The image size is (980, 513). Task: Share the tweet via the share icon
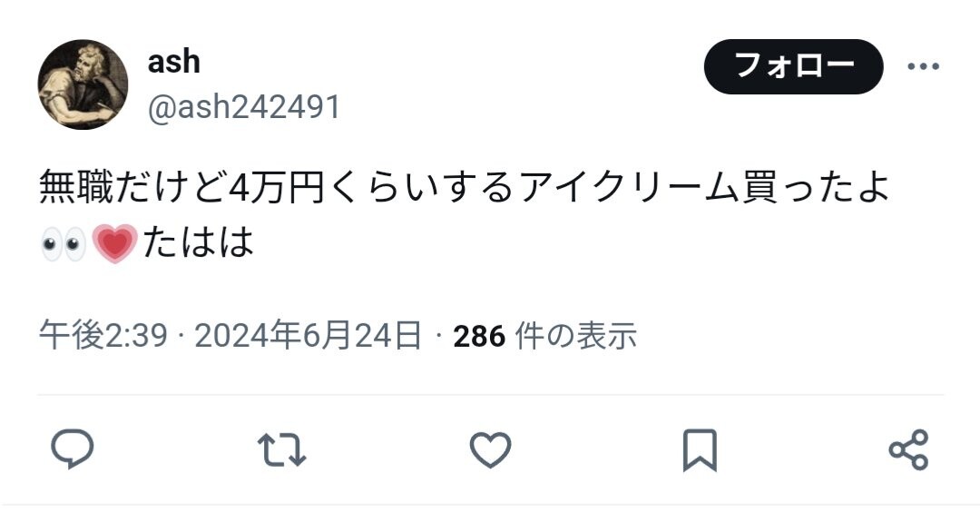[x=908, y=449]
